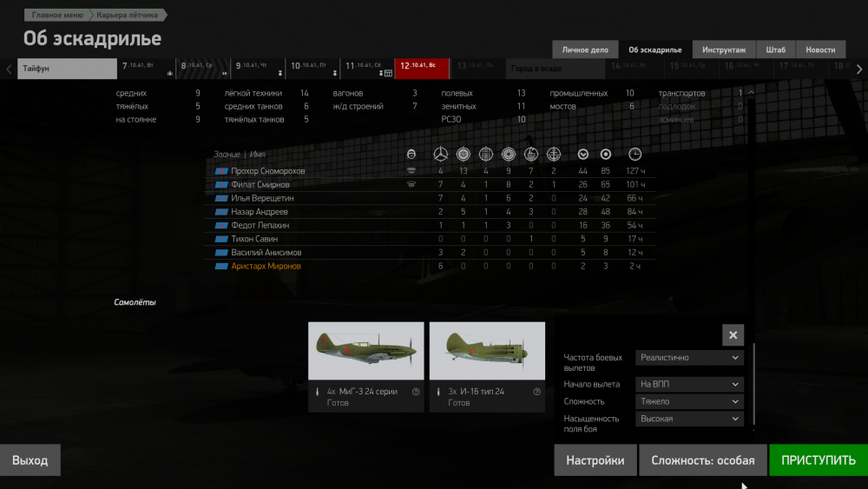
Task: Click the pilot helmet column header icon
Action: click(411, 155)
